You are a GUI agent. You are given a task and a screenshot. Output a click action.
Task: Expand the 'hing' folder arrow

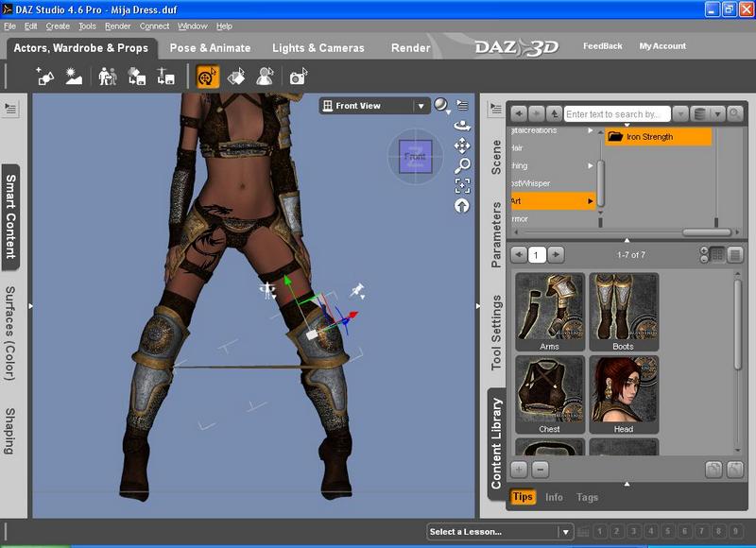(x=590, y=165)
